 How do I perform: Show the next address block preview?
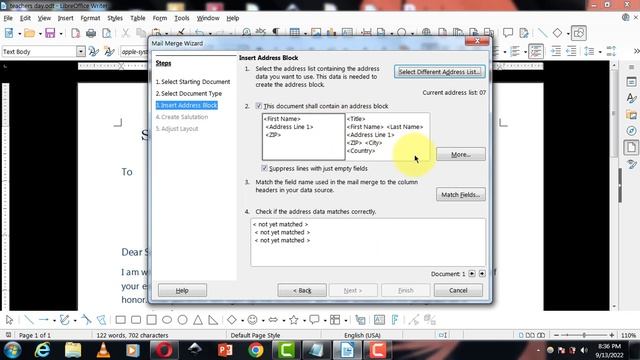[482, 273]
